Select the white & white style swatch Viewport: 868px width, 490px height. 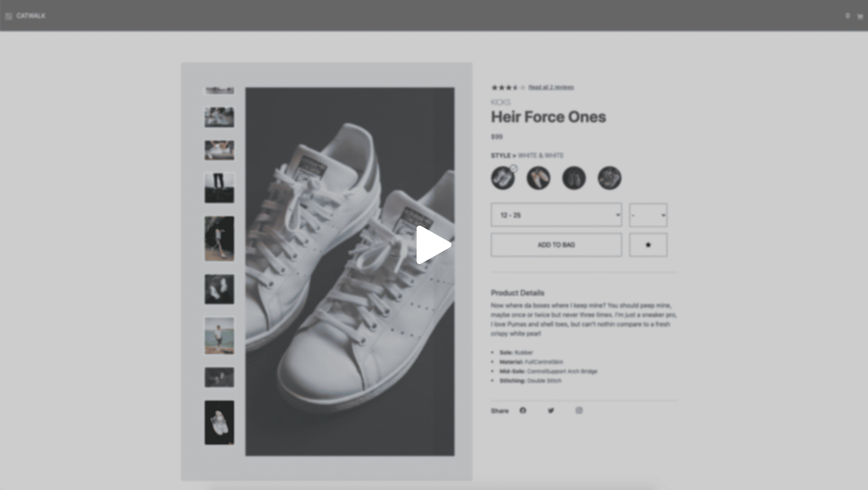(x=503, y=178)
